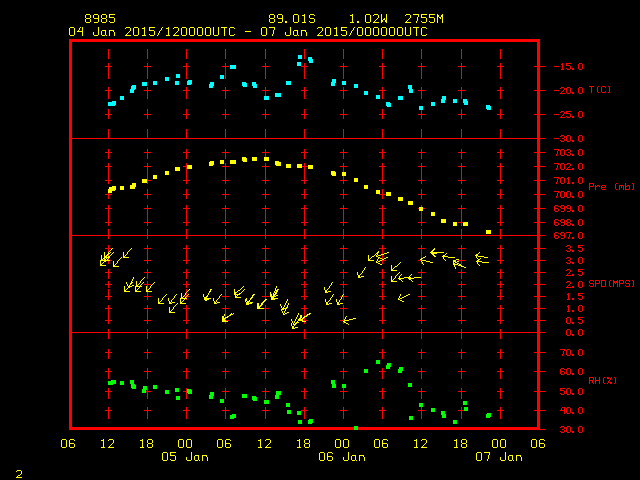Image resolution: width=640 pixels, height=480 pixels.
Task: Click the 70.0 humidity tick value
Action: [571, 353]
